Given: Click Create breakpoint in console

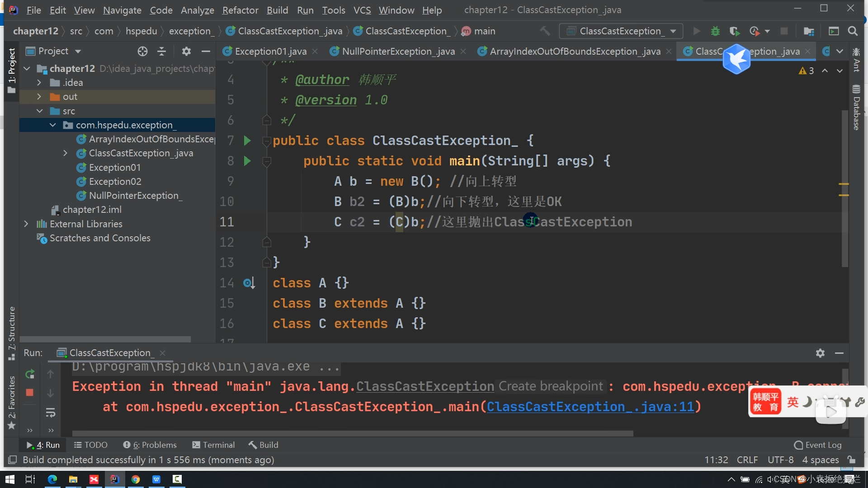Looking at the screenshot, I should pyautogui.click(x=551, y=386).
